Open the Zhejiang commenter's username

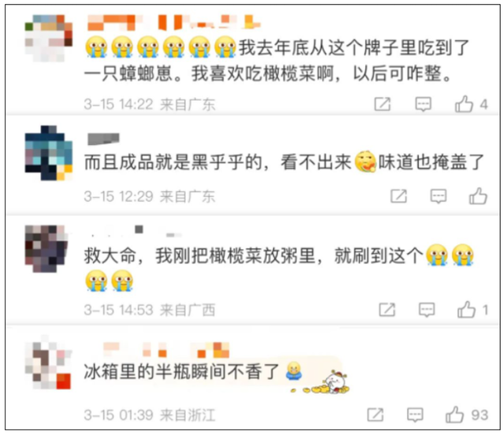coord(166,350)
